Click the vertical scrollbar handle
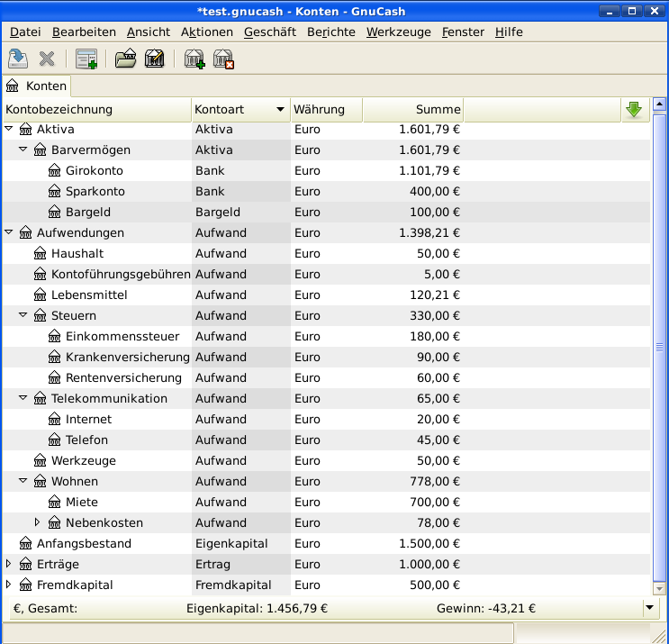669x644 pixels. click(658, 347)
